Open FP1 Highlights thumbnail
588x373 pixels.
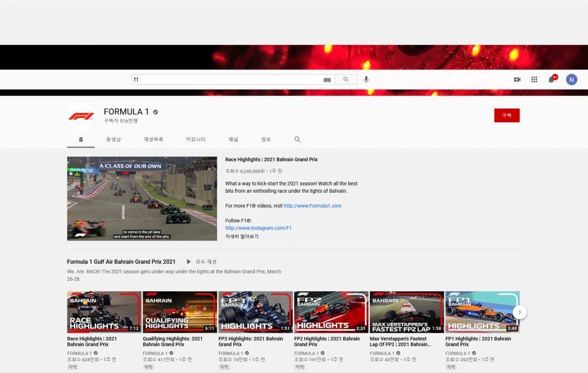[x=483, y=312]
